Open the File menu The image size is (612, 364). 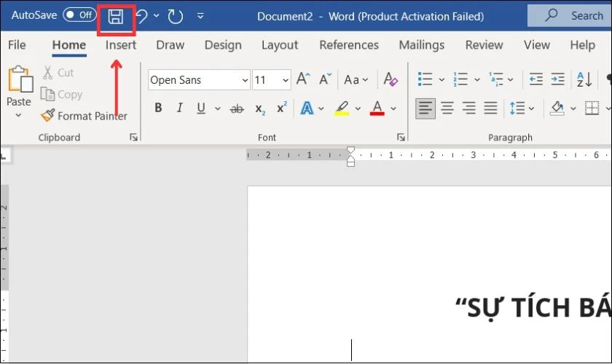pyautogui.click(x=17, y=45)
